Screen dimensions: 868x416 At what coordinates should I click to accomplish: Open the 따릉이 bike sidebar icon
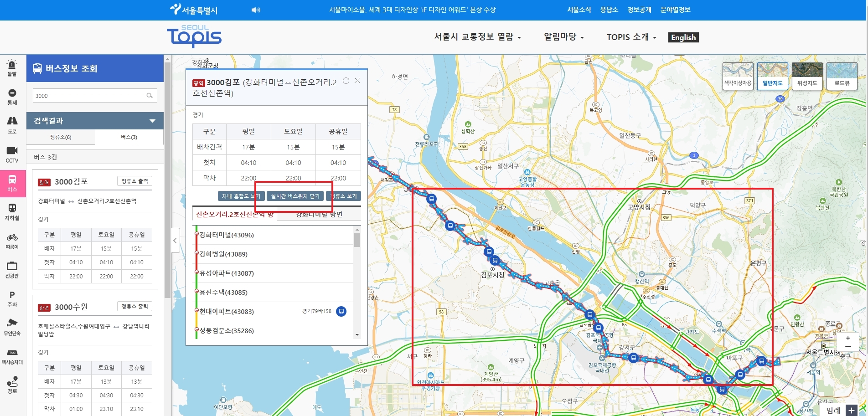pyautogui.click(x=12, y=241)
